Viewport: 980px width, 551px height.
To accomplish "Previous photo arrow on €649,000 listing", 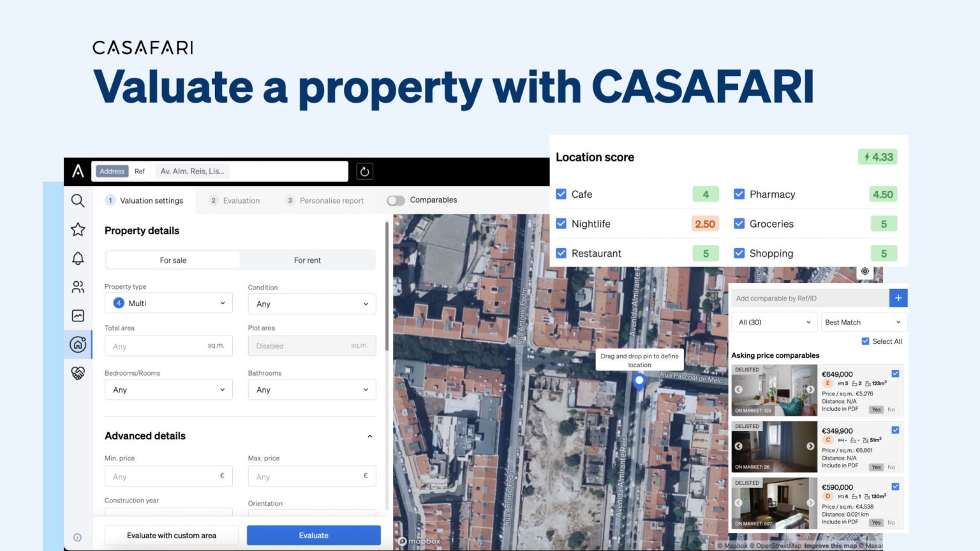I will click(739, 390).
